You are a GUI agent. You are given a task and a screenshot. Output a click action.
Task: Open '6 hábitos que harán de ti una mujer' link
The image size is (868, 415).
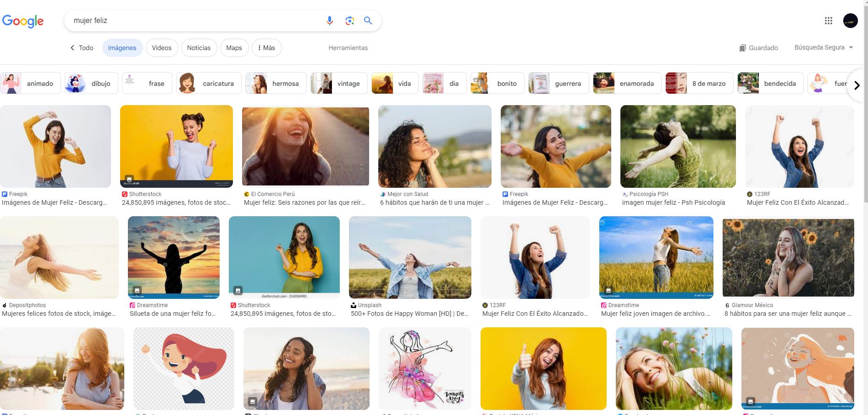(435, 202)
